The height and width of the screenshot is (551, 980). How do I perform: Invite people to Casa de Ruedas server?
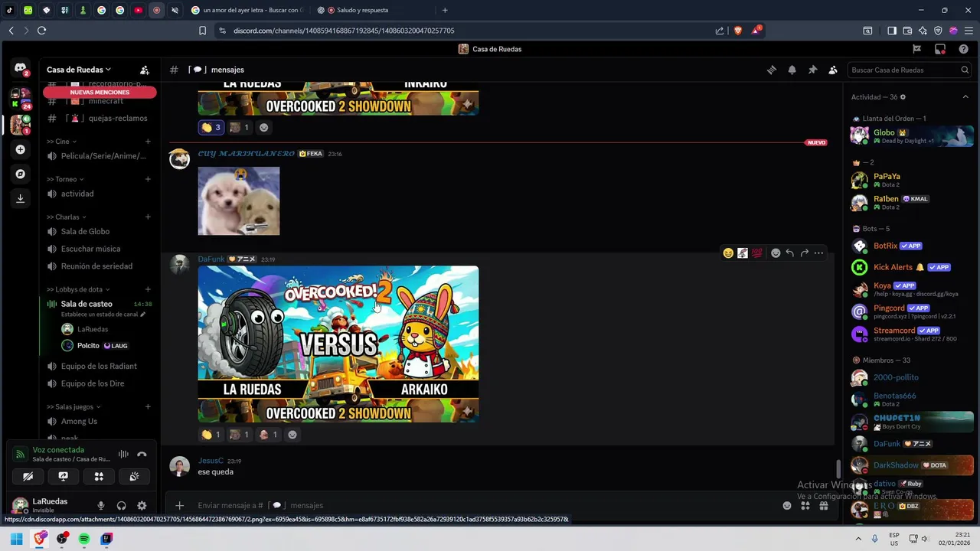click(145, 70)
